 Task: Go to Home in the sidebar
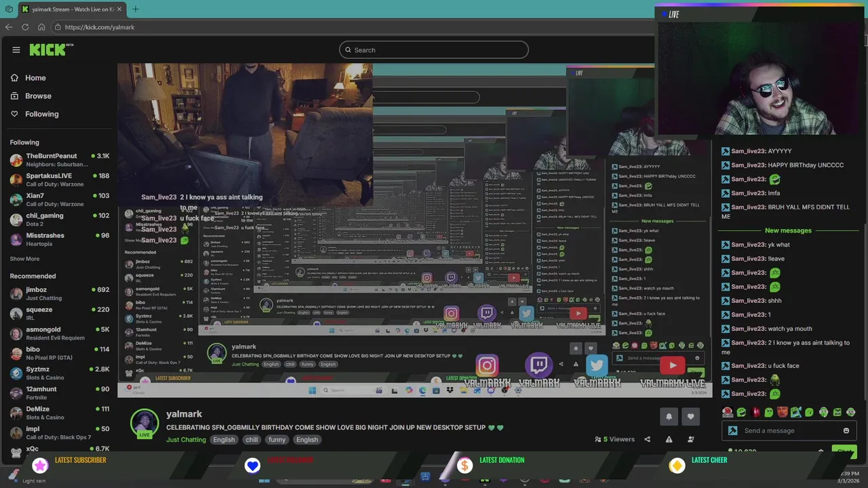(x=28, y=78)
